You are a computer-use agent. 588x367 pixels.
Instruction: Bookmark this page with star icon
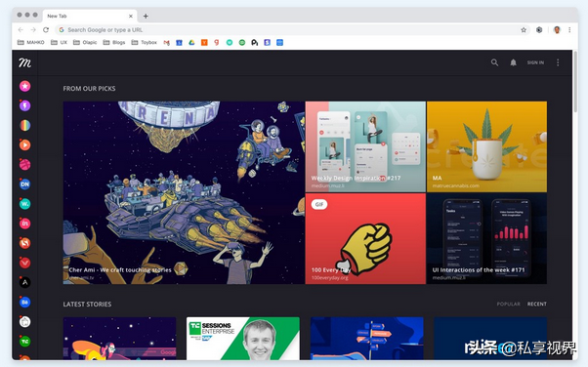tap(524, 30)
